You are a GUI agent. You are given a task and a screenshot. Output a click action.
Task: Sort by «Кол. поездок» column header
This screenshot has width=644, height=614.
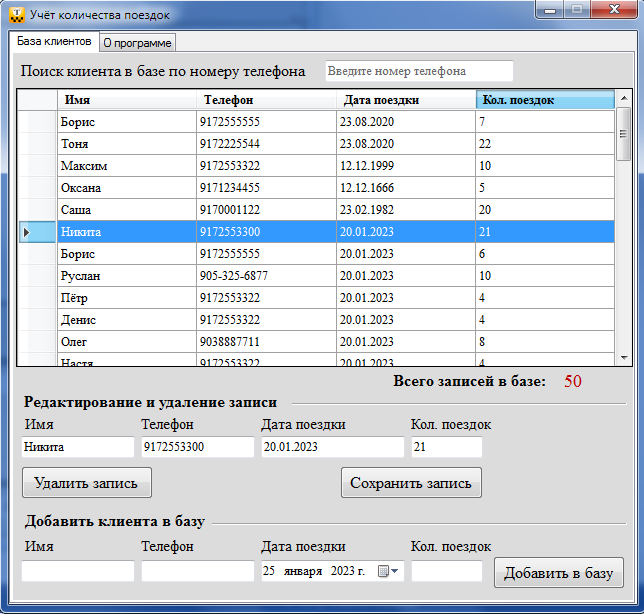tap(544, 100)
